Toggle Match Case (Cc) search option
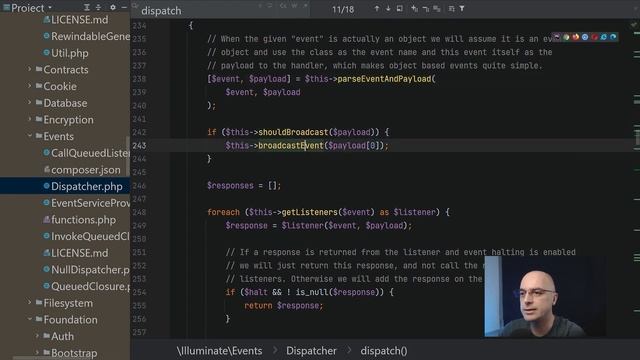Screen dimensions: 640x360 point(283,6)
